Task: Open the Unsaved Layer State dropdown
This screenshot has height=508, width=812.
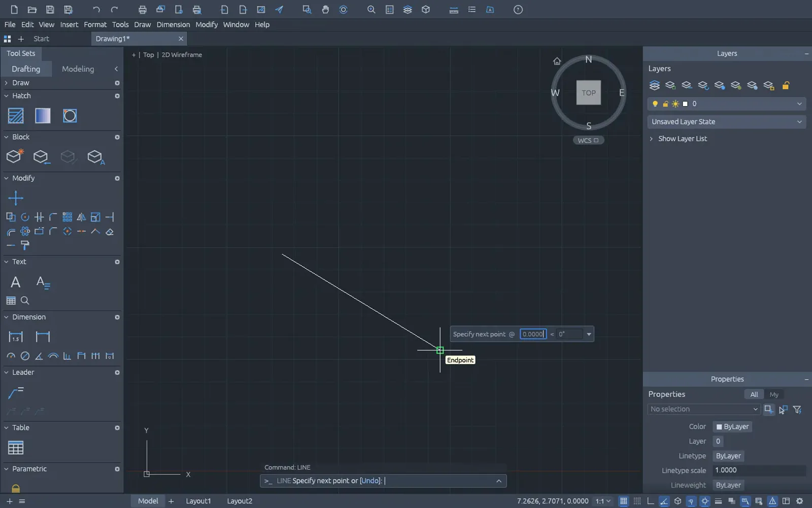Action: tap(727, 122)
